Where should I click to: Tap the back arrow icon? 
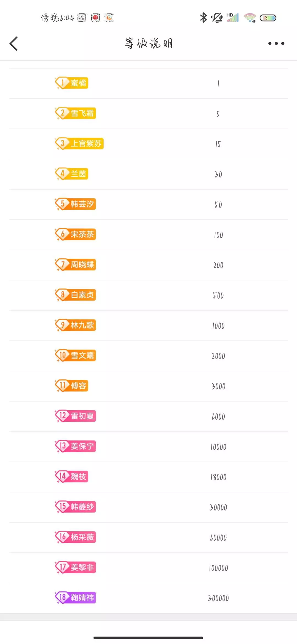pyautogui.click(x=14, y=43)
